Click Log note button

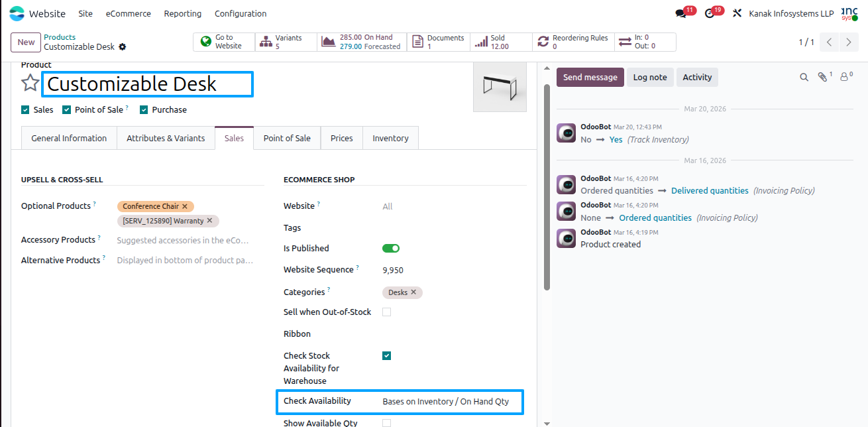pos(650,78)
